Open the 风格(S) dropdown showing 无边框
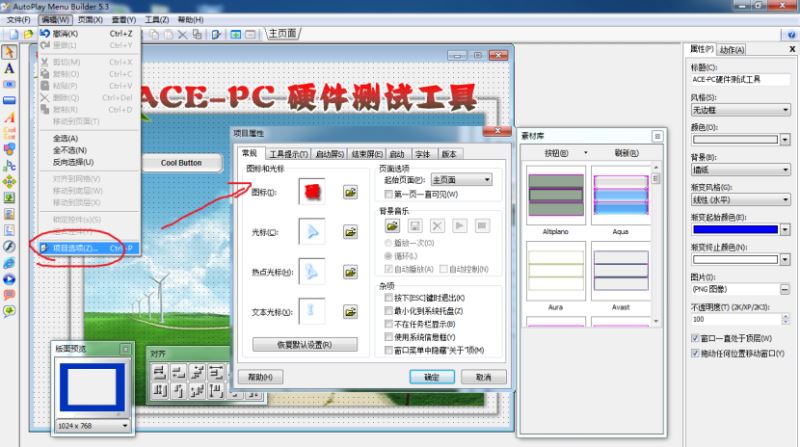The width and height of the screenshot is (800, 447). click(x=740, y=110)
